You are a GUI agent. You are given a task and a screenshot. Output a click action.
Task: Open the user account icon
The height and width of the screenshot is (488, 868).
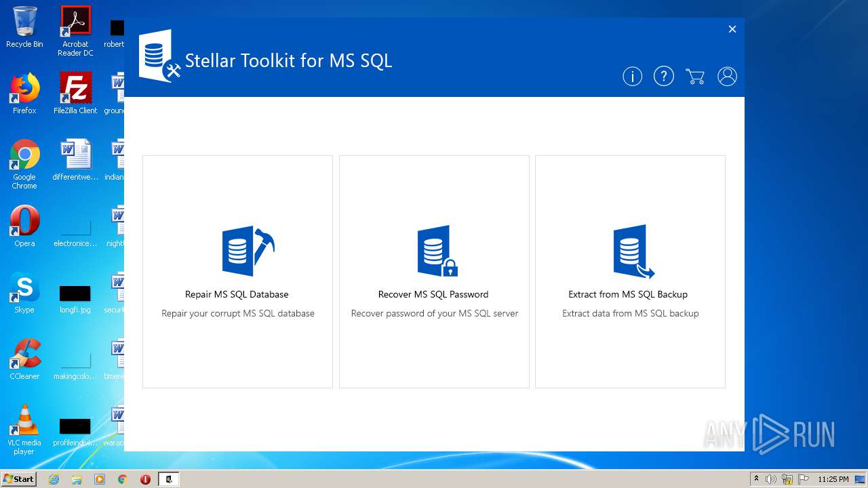[x=727, y=77]
